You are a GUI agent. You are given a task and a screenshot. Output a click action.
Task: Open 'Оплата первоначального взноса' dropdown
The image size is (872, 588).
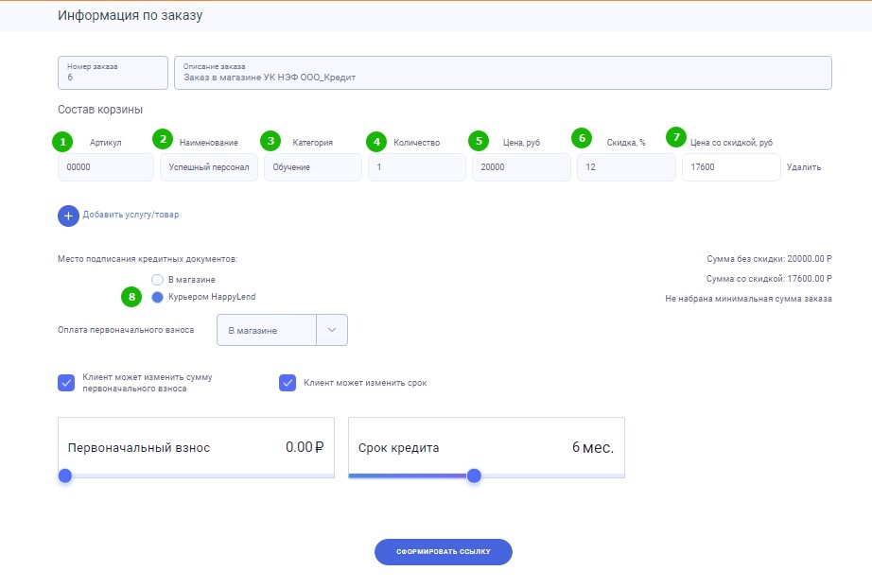tap(267, 330)
